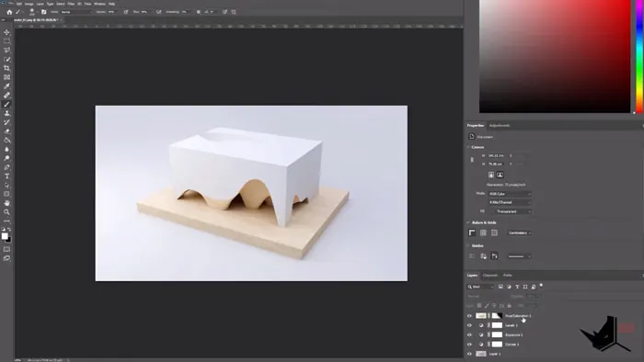This screenshot has height=362, width=644.
Task: Open the Transparent fill dropdown
Action: 513,211
